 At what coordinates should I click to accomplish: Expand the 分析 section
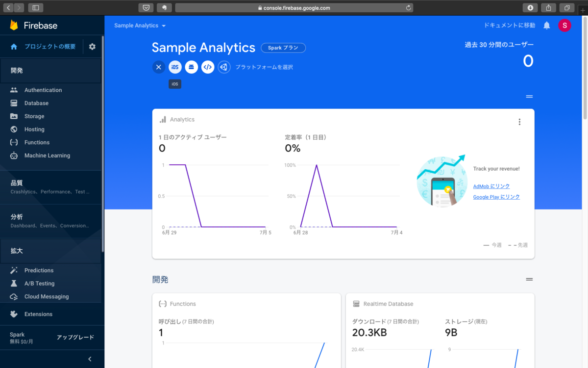tap(50, 220)
